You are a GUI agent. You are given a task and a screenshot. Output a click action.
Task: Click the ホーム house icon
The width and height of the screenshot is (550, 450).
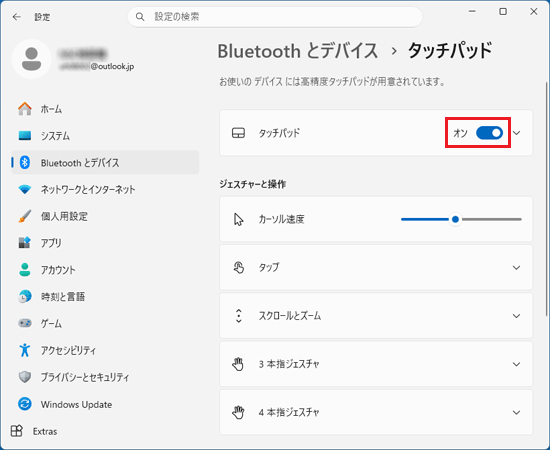pos(25,109)
